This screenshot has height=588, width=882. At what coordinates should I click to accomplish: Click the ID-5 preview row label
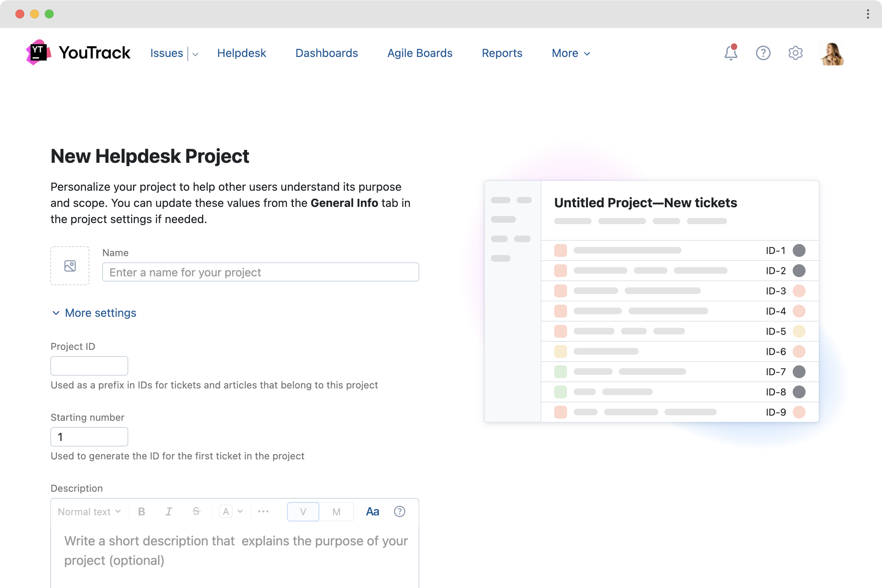pyautogui.click(x=775, y=331)
